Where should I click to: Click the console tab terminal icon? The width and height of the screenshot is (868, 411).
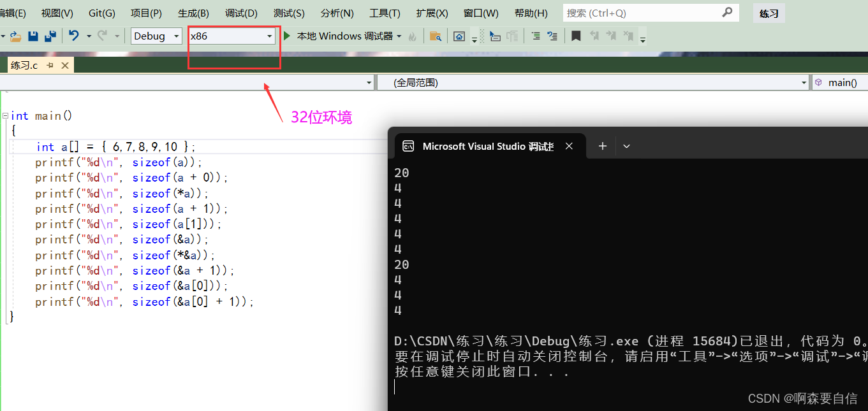tap(409, 146)
